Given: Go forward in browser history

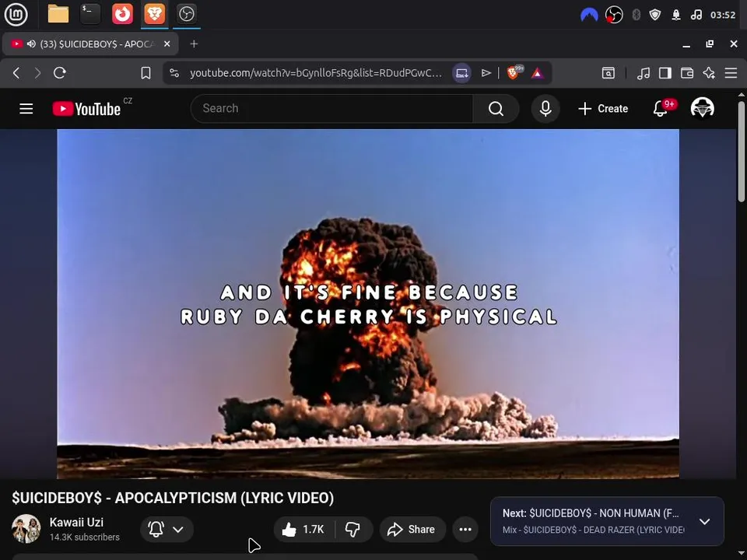Looking at the screenshot, I should 37,73.
